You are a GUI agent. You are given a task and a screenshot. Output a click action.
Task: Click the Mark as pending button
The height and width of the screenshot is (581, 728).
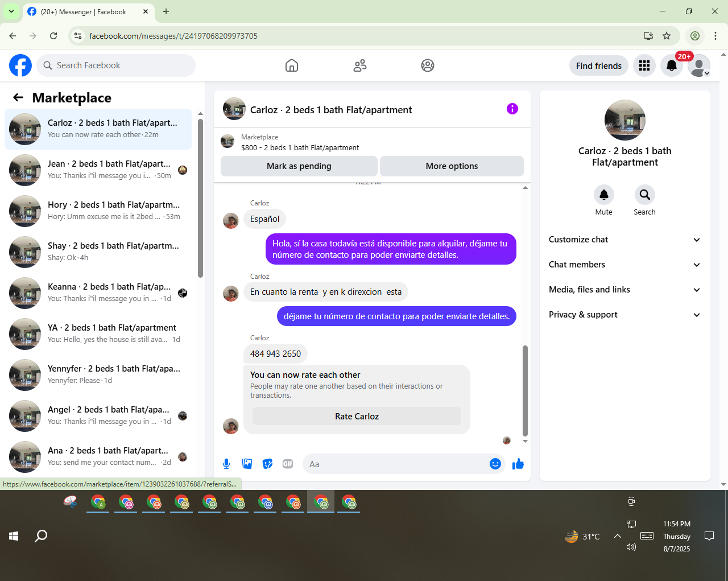pos(299,166)
